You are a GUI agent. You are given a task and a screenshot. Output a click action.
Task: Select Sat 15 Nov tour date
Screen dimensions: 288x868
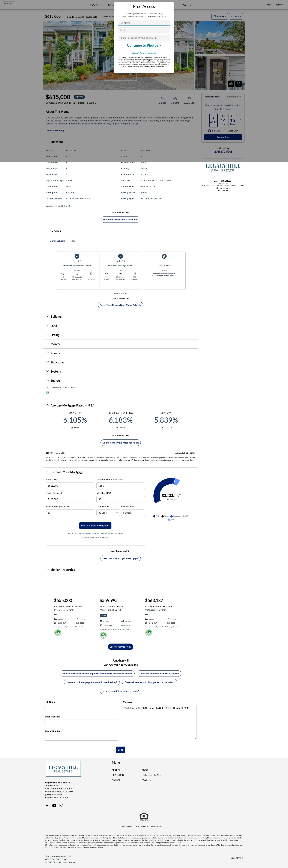(x=232, y=120)
